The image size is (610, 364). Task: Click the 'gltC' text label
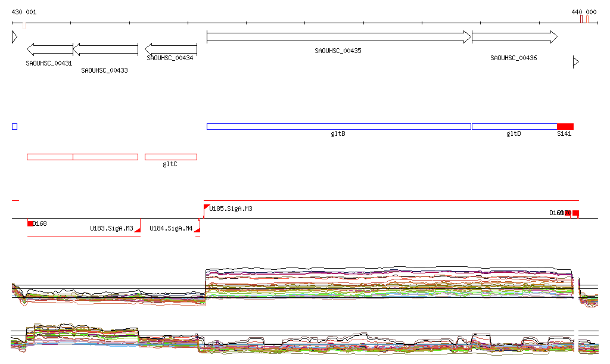tap(170, 164)
